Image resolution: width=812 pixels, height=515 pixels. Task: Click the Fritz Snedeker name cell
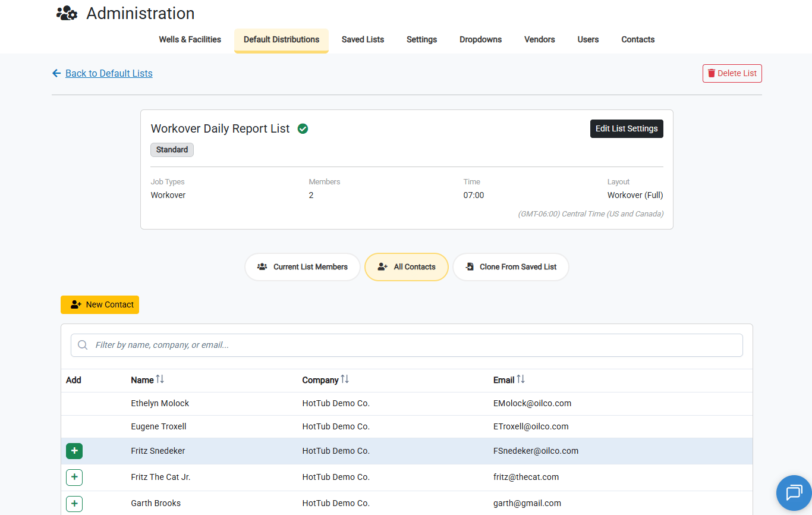(x=158, y=451)
